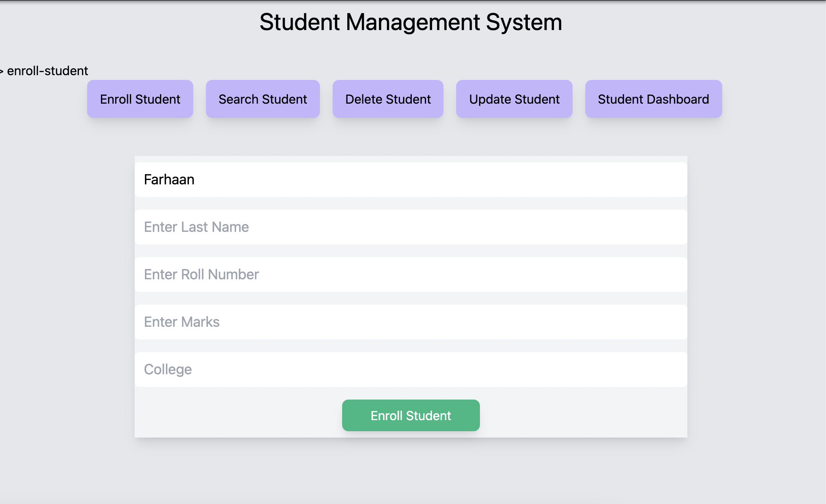Click the first name field containing Farhaan
This screenshot has width=826, height=504.
(x=411, y=179)
